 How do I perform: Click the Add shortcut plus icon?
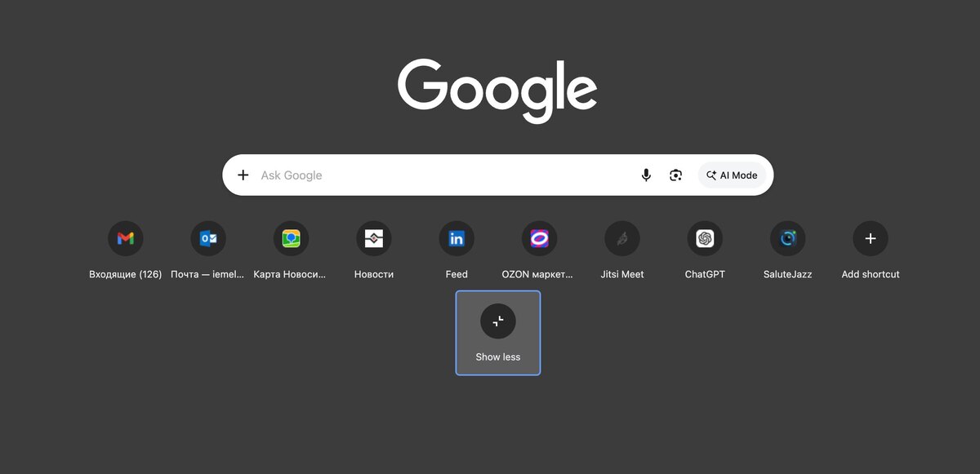[871, 239]
